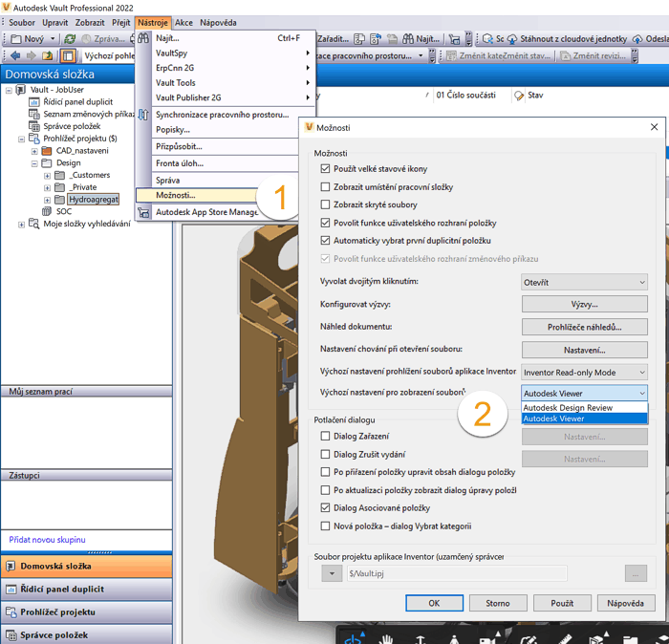
Task: Open the Soubor menu
Action: click(22, 23)
